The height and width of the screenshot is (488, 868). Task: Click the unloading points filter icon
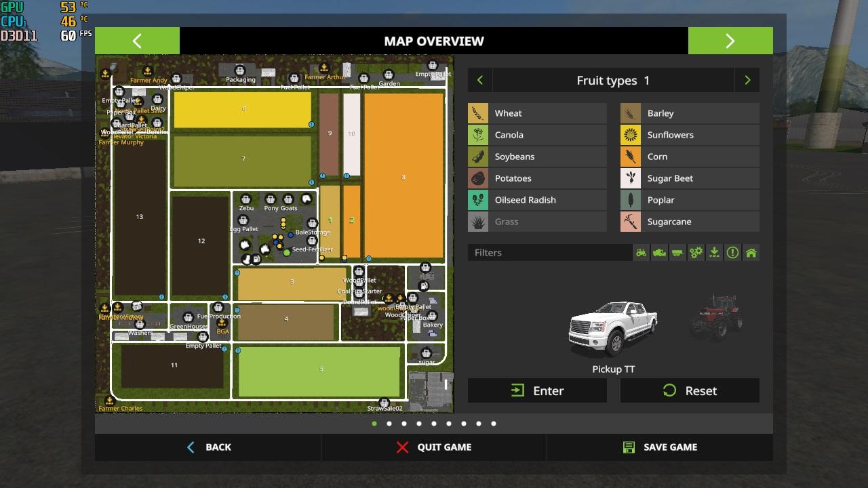[714, 253]
